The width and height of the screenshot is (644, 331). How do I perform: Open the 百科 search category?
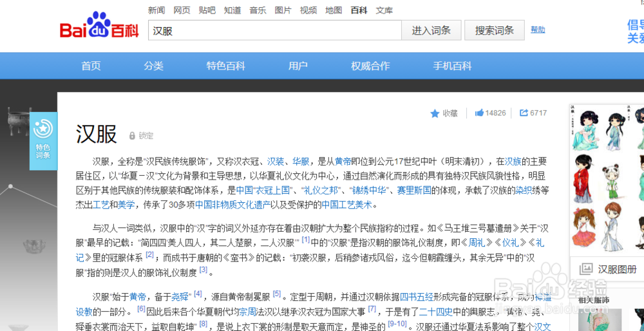click(x=359, y=10)
